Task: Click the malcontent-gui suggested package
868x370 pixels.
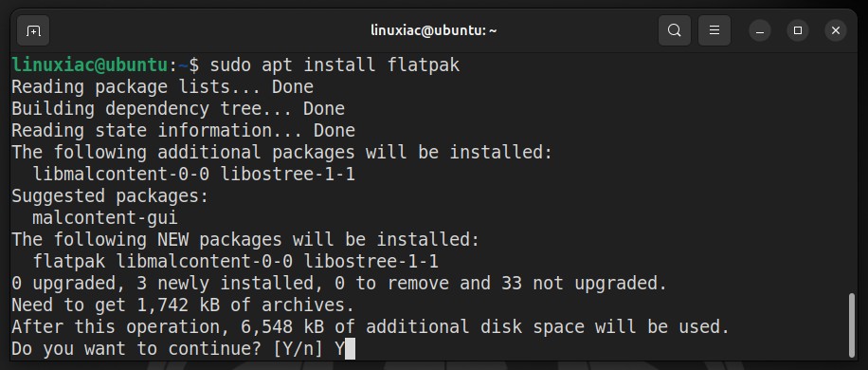Action: (x=105, y=217)
